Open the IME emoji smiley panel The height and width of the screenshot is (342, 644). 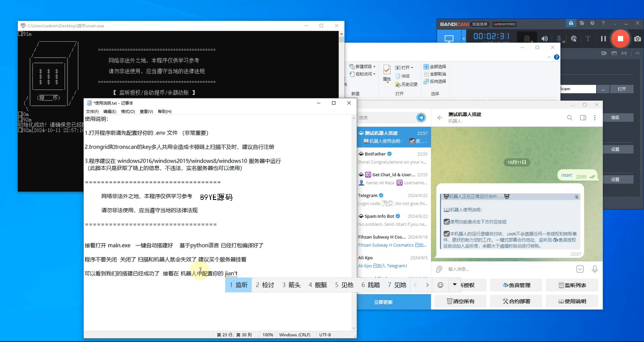[440, 285]
